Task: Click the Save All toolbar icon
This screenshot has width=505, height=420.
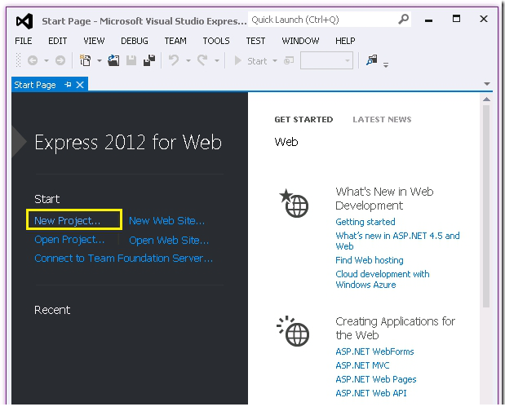Action: click(x=149, y=60)
